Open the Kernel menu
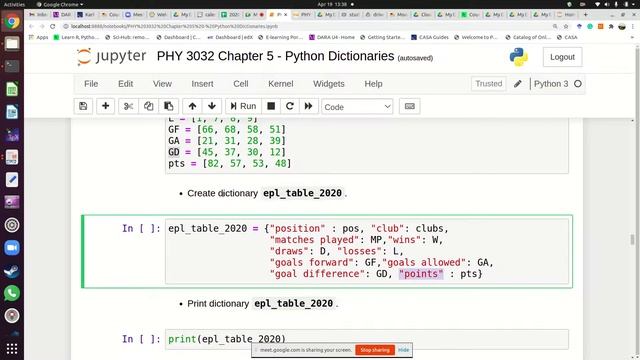Image resolution: width=640 pixels, height=360 pixels. 280,84
